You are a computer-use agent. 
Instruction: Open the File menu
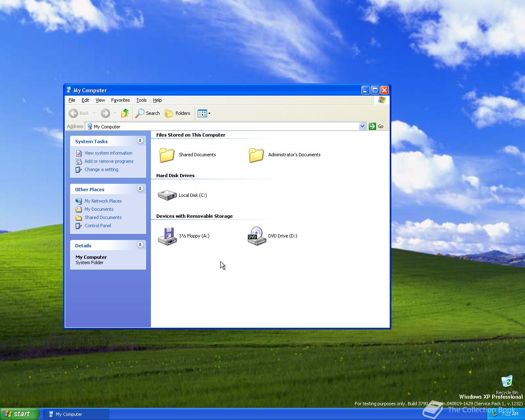72,100
